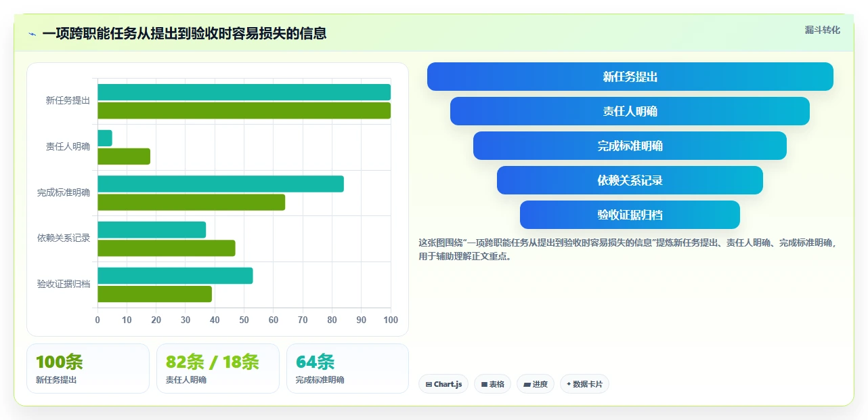868x420 pixels.
Task: Click the green bar for 责任人明确
Action: point(124,156)
